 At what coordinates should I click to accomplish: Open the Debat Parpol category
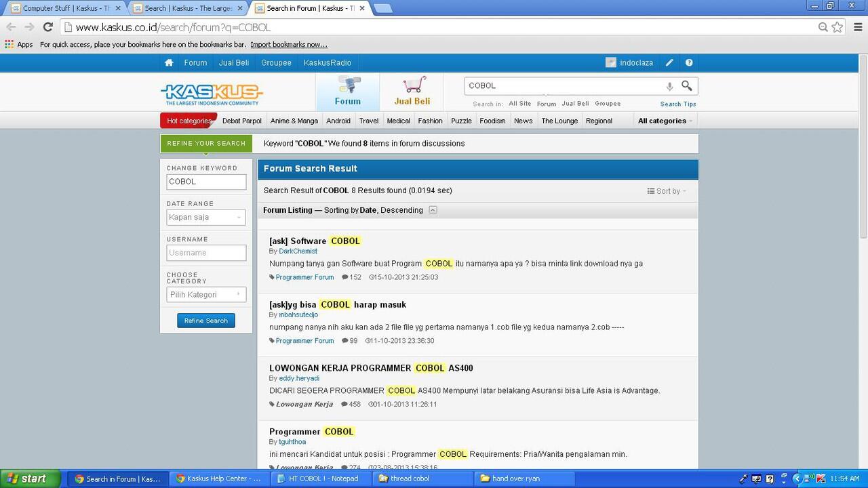[242, 121]
